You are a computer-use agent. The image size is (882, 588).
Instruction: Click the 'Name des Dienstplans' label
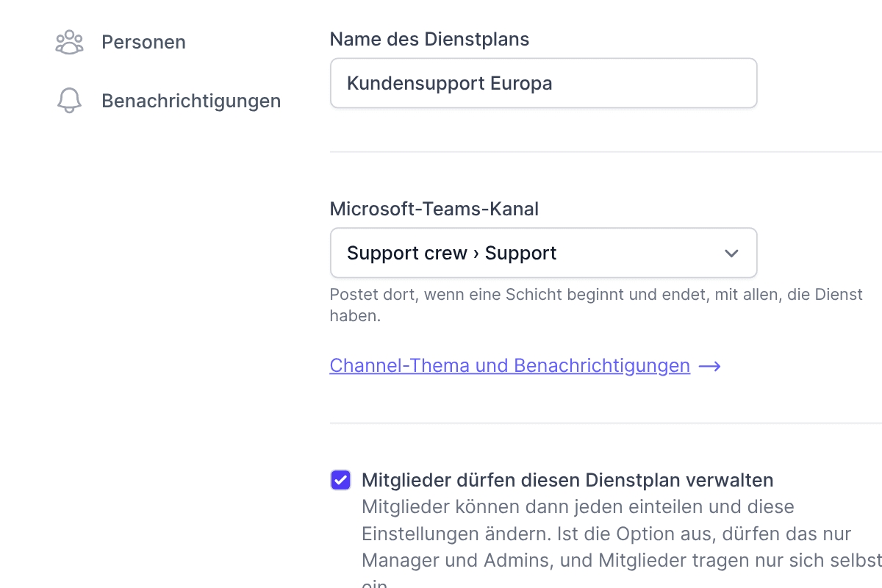[x=429, y=39]
